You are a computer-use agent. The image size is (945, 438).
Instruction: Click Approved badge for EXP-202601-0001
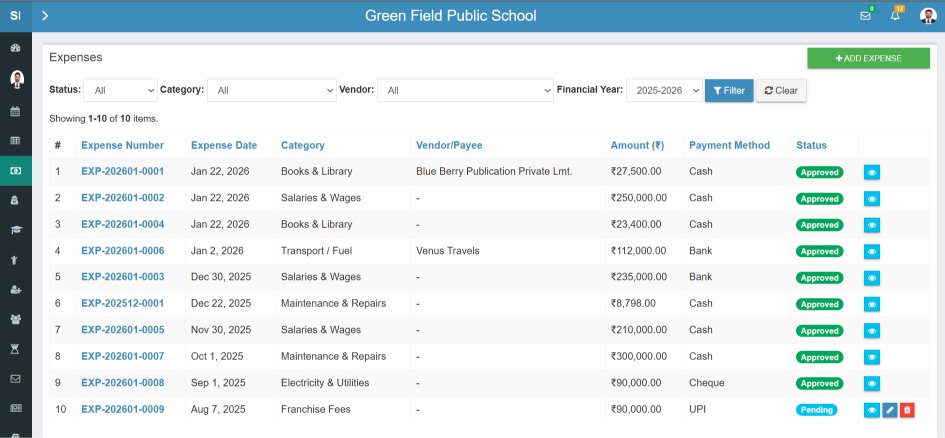pyautogui.click(x=820, y=172)
